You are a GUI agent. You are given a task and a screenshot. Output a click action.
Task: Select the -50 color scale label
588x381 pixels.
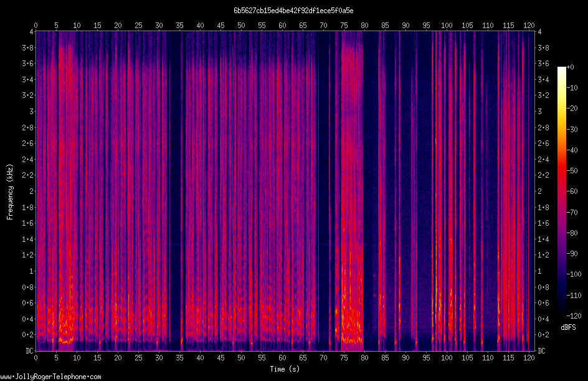click(x=572, y=171)
